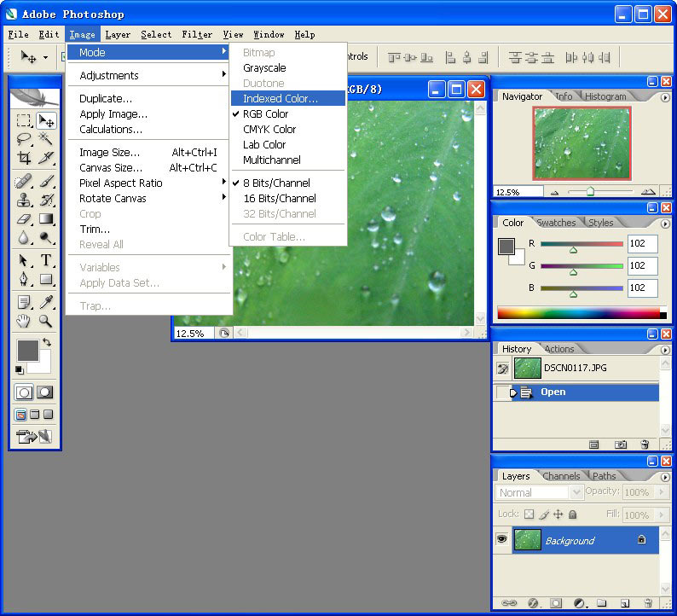The height and width of the screenshot is (616, 677).
Task: Select the Hand tool
Action: (24, 321)
